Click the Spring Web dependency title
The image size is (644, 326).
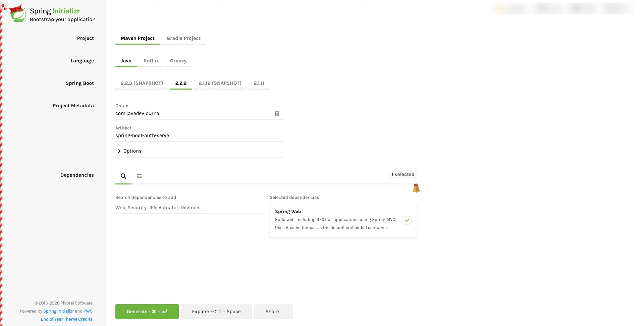tap(288, 212)
